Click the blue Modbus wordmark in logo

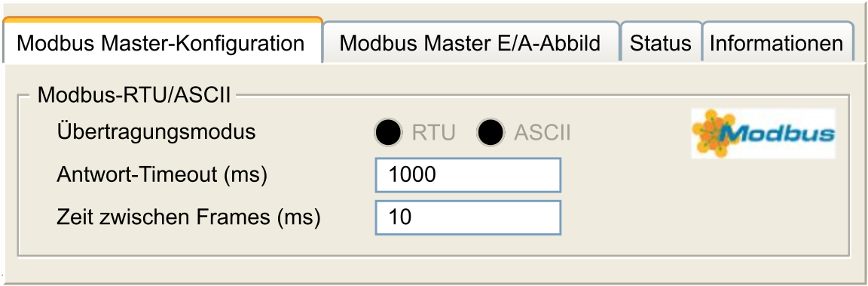click(x=778, y=133)
